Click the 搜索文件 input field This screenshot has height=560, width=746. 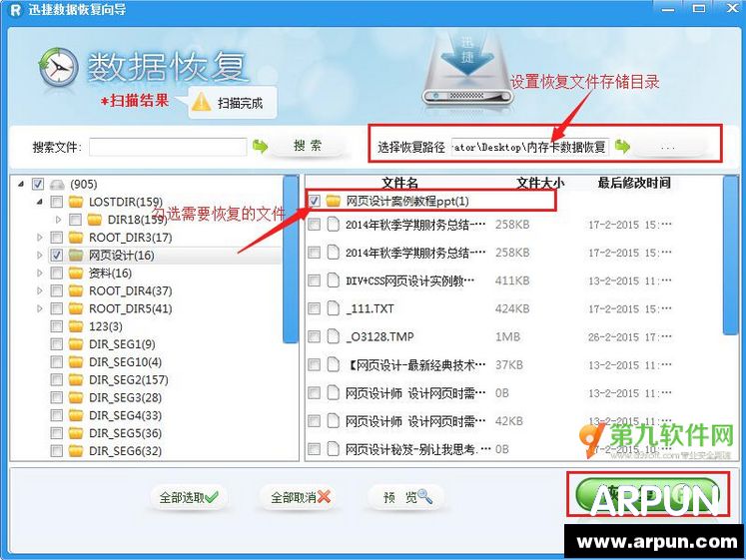[x=168, y=147]
